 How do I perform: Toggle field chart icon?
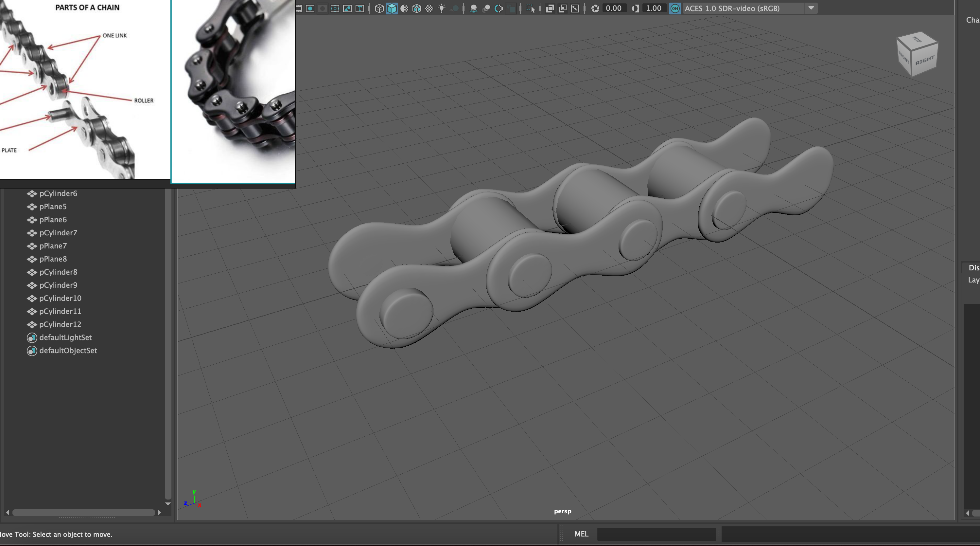click(335, 9)
